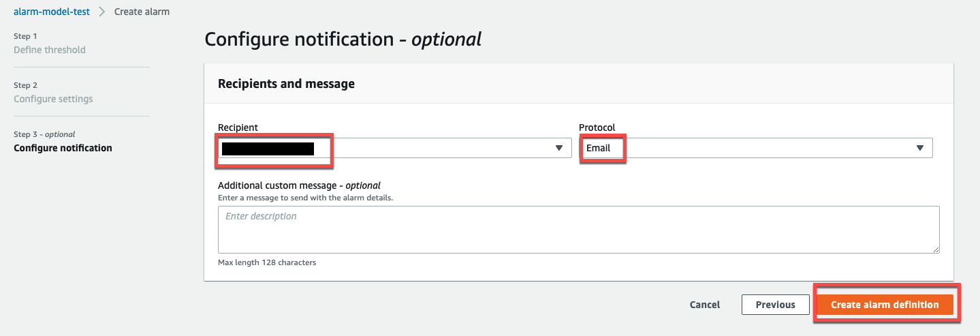Viewport: 980px width, 336px height.
Task: Click the Previous button
Action: coord(775,305)
